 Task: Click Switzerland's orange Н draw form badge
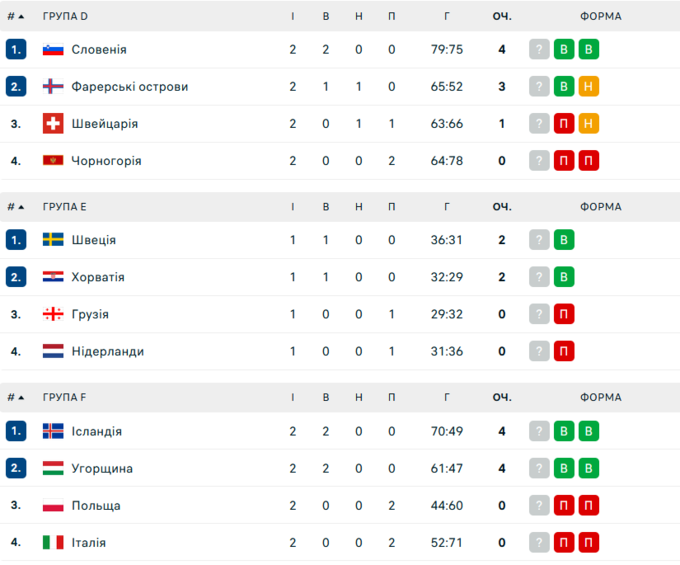click(x=589, y=124)
